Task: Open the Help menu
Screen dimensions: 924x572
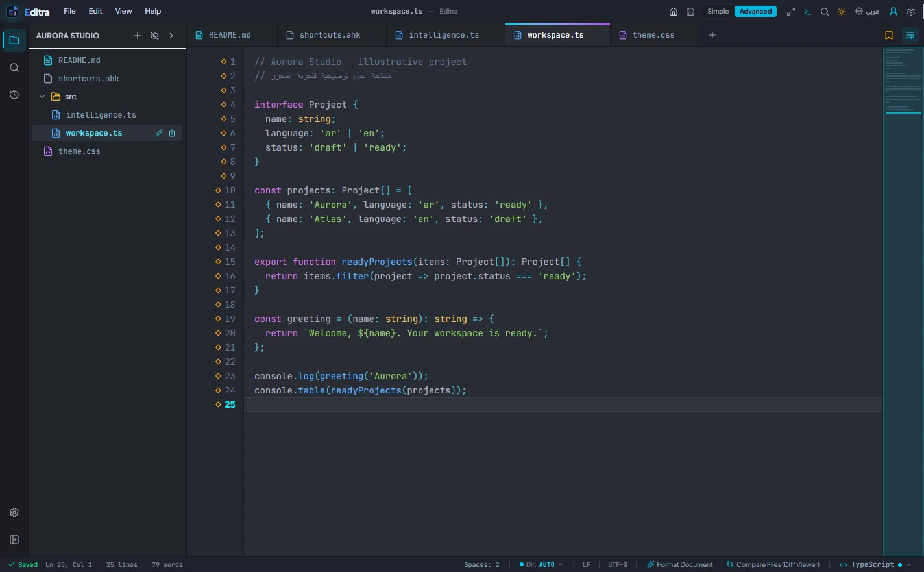Action: pos(153,12)
